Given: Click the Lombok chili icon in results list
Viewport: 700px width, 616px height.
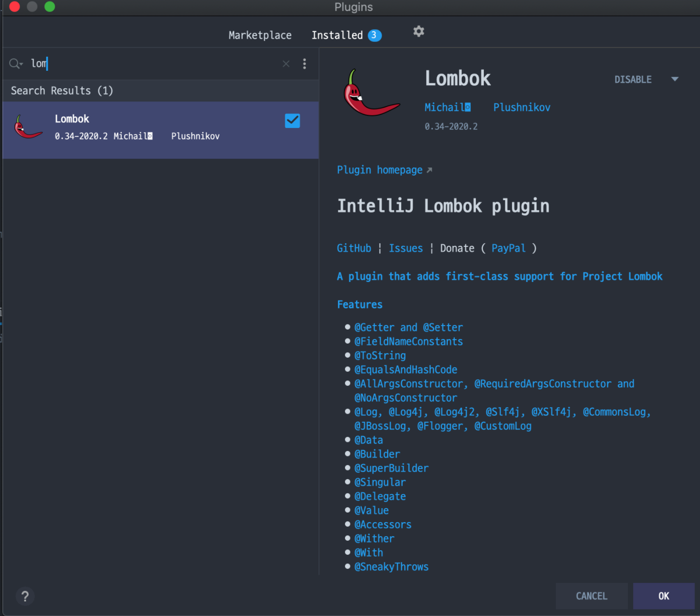Looking at the screenshot, I should (28, 127).
